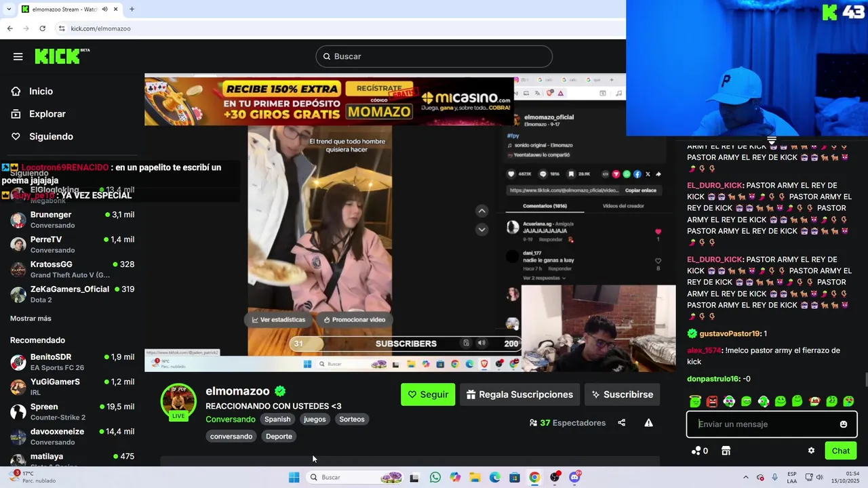Open Windows Start menu
The width and height of the screenshot is (868, 488).
pyautogui.click(x=294, y=477)
